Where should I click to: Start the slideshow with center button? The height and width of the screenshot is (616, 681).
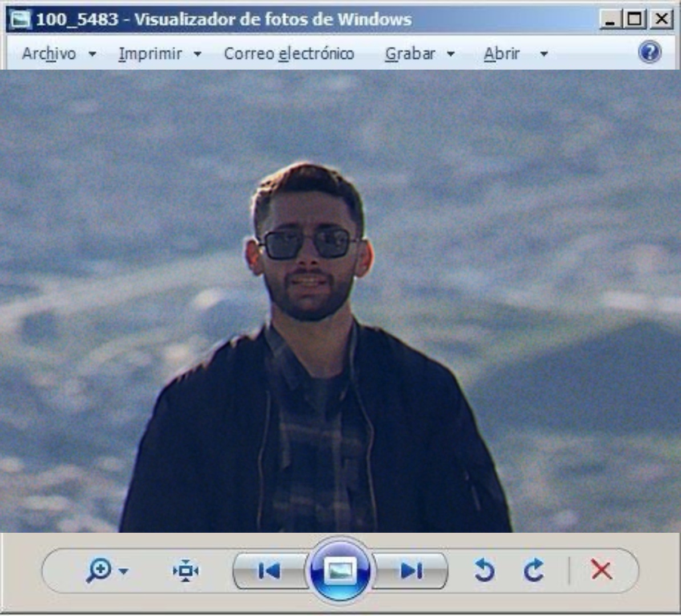point(340,570)
